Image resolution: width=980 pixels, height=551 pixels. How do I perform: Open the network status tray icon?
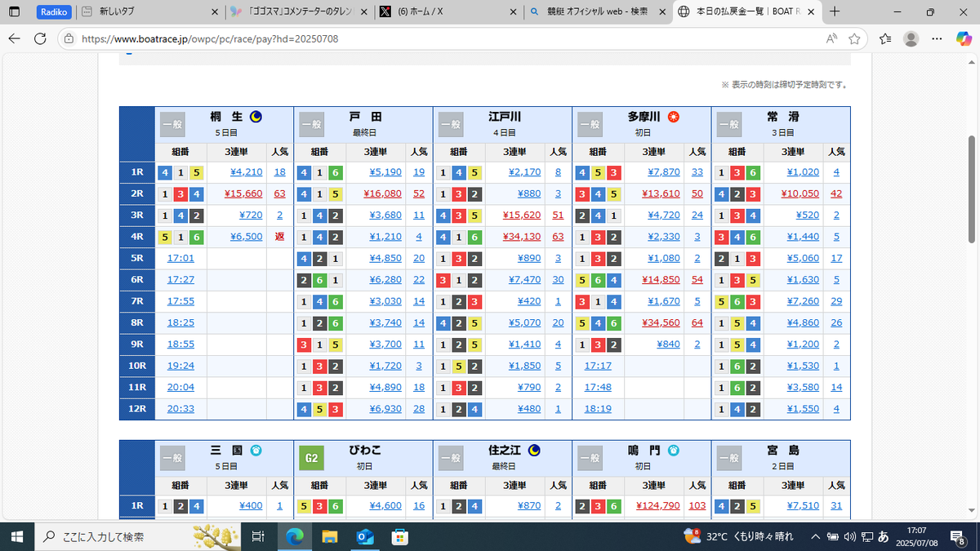(866, 536)
